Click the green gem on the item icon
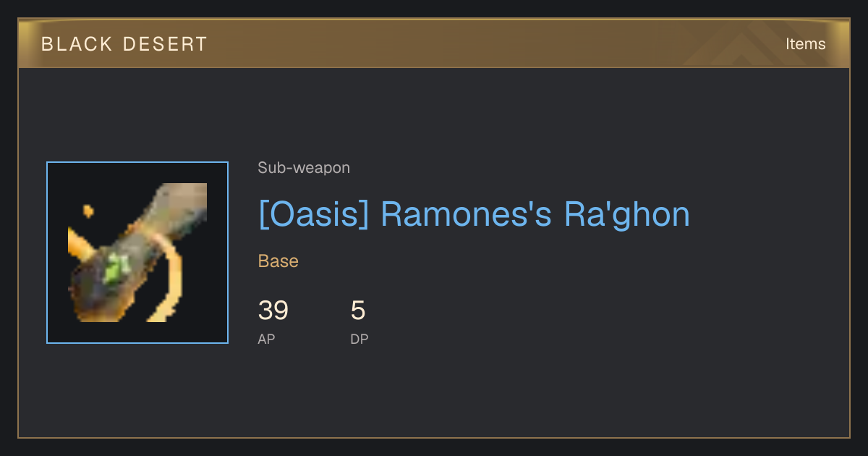Image resolution: width=868 pixels, height=456 pixels. 115,271
